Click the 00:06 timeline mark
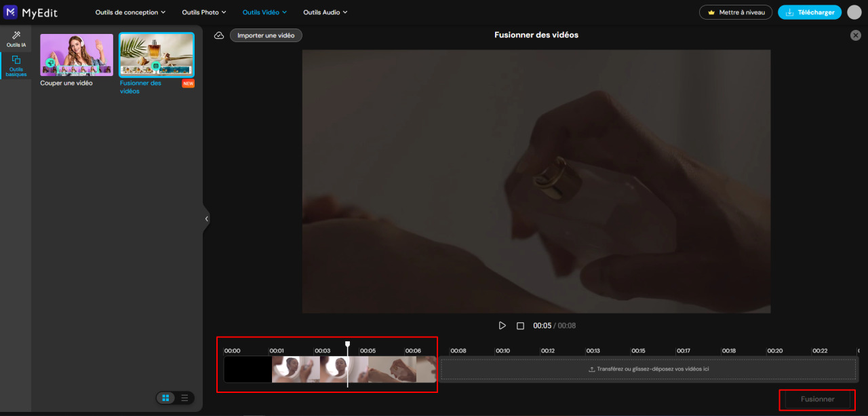868x416 pixels. pos(413,351)
